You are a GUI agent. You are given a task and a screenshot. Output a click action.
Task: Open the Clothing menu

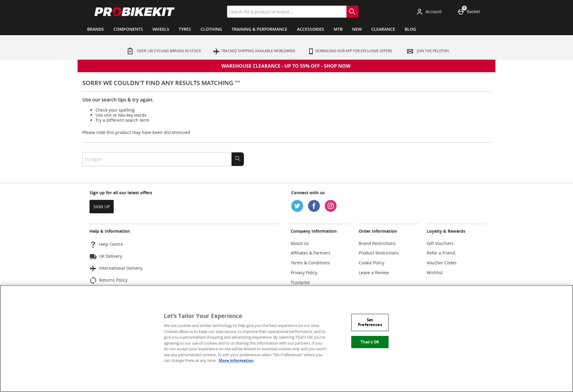tap(211, 29)
